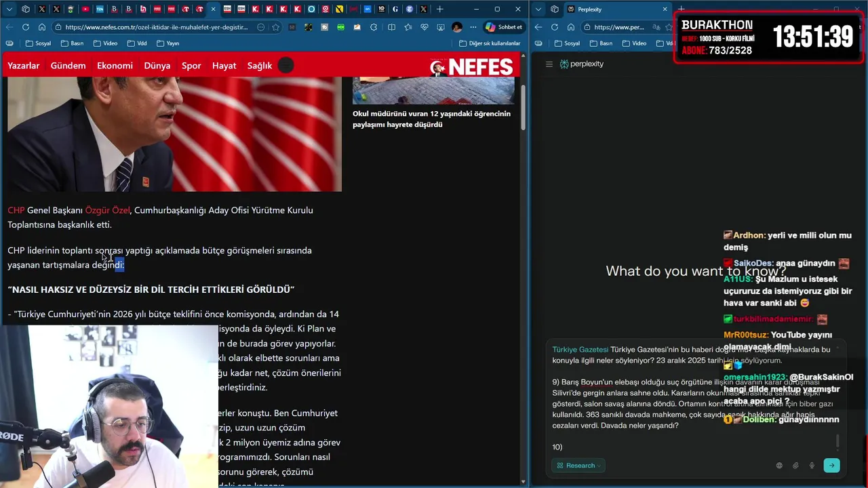868x488 pixels.
Task: Click the Türkiye Gazetesi source mention
Action: 580,350
